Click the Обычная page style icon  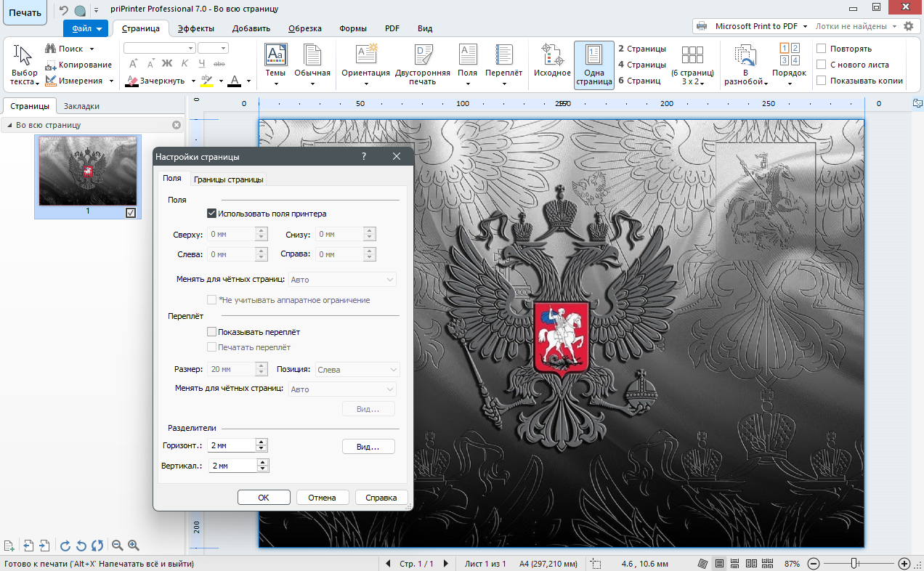pos(312,55)
